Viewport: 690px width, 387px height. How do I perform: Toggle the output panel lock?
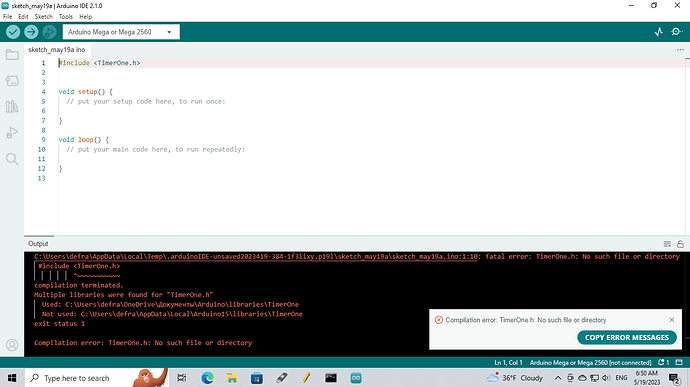click(x=680, y=244)
